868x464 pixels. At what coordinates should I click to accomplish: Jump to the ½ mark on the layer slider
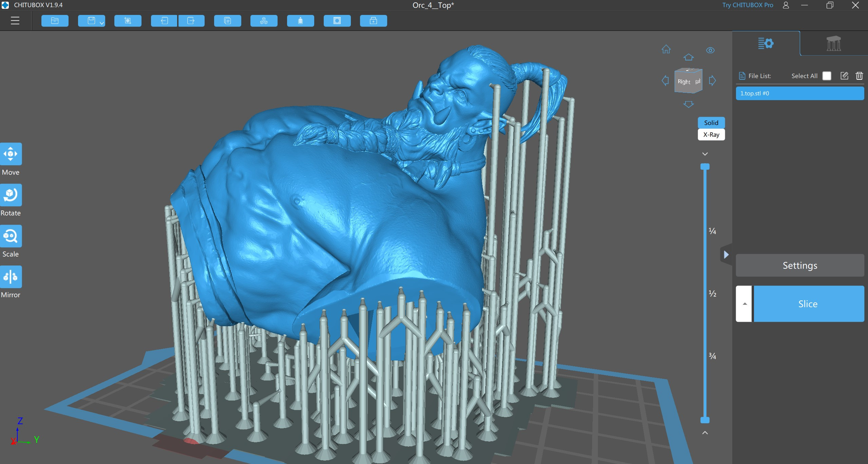712,294
